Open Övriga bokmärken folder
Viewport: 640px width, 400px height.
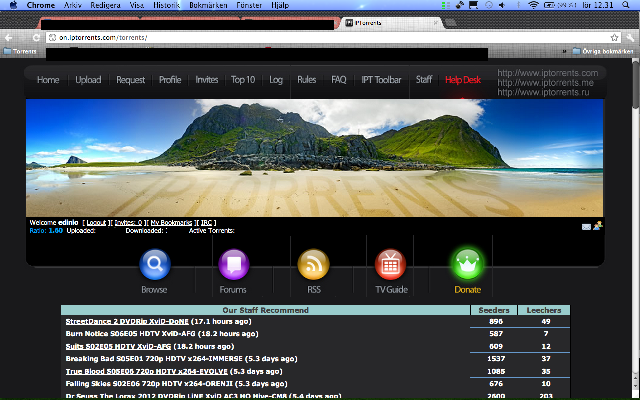pyautogui.click(x=602, y=51)
